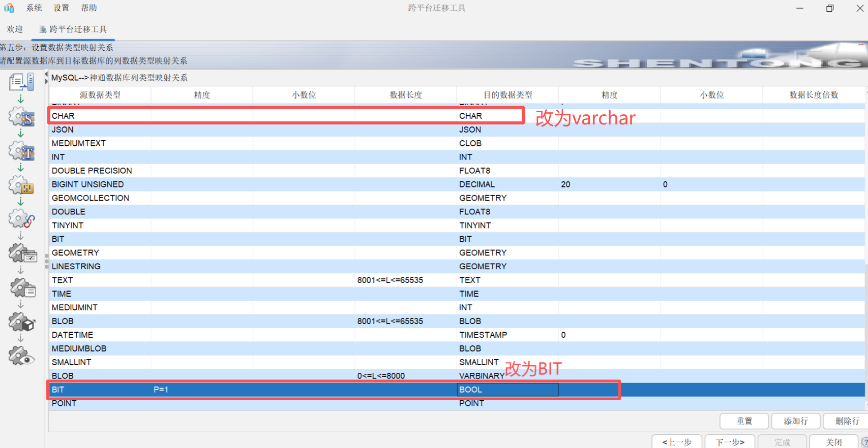Click the gear step icon with red link
The image size is (868, 448).
(x=22, y=219)
